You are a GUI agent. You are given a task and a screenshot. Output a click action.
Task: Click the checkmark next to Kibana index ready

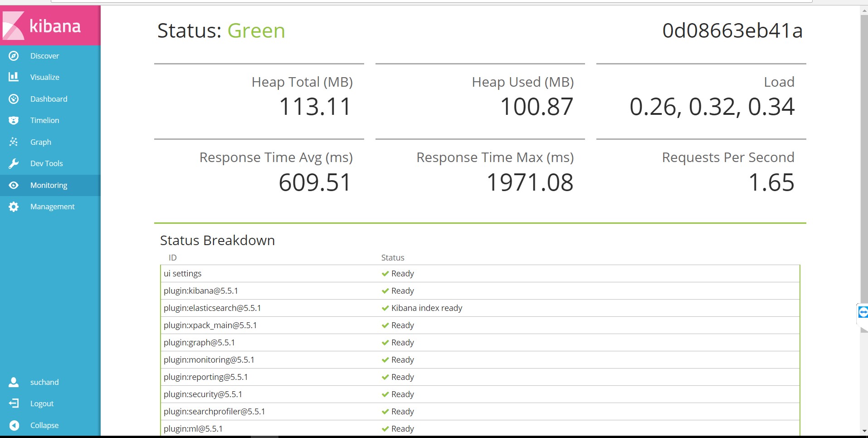385,308
